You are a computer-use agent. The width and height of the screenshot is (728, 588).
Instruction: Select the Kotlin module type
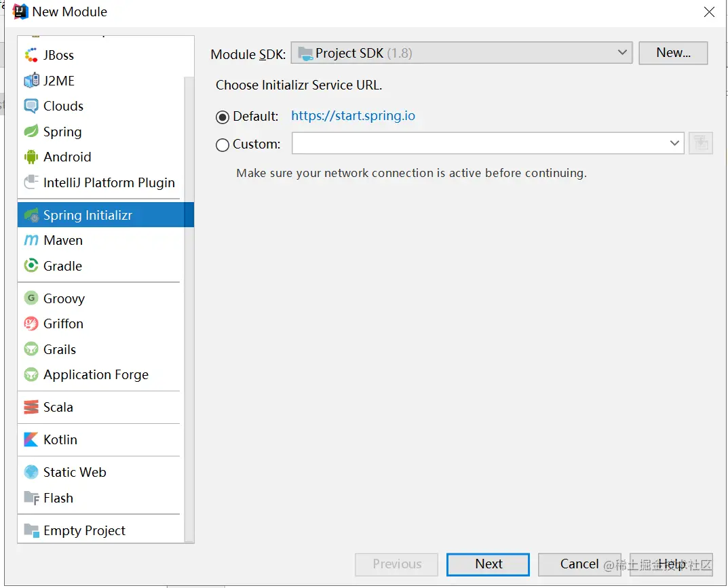[x=100, y=439]
